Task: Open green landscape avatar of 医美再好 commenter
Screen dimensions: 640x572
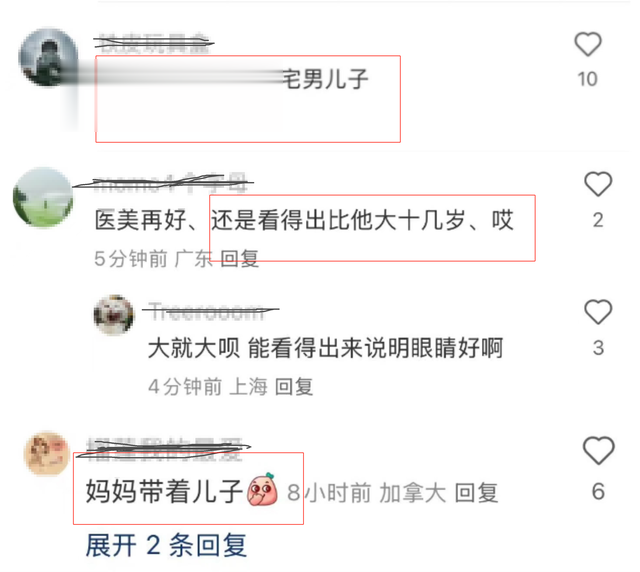Action: point(43,197)
